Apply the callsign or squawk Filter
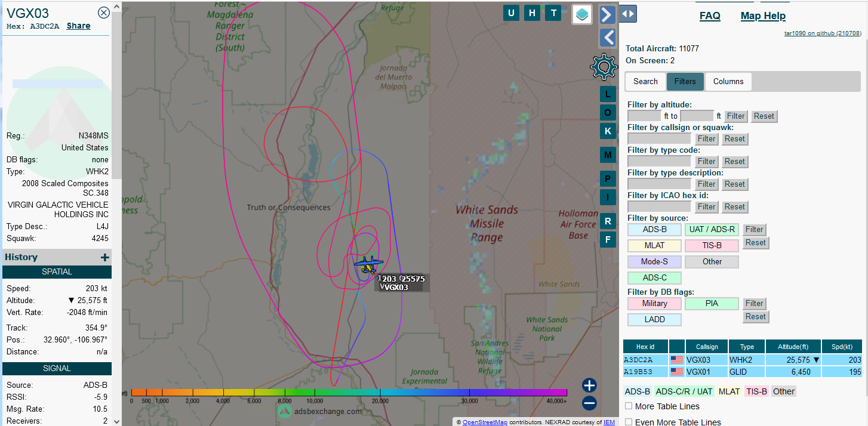Screen dimensions: 868x426 707,139
